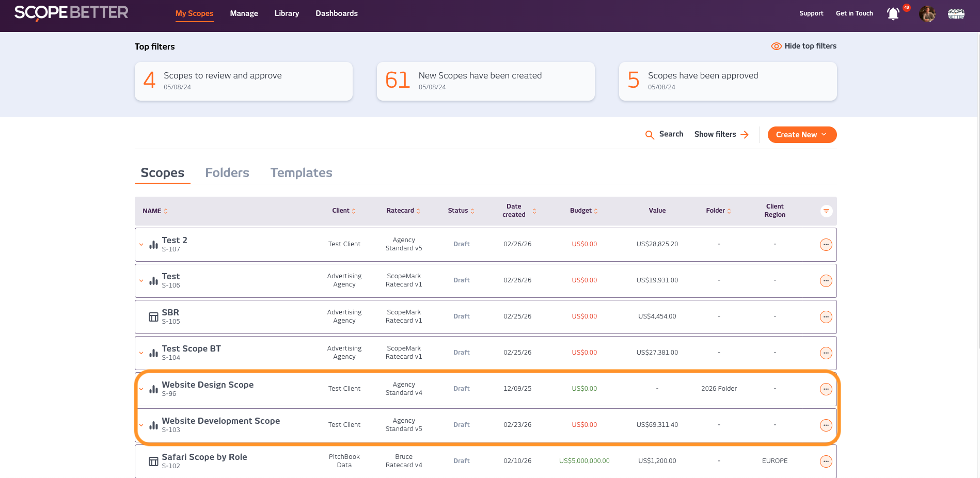Open the column filter icon in table header
This screenshot has width=980, height=478.
(x=826, y=211)
